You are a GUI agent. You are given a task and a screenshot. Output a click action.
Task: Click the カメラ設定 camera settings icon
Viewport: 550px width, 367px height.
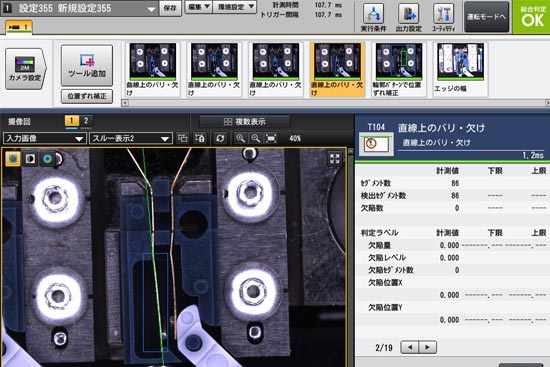coord(26,69)
